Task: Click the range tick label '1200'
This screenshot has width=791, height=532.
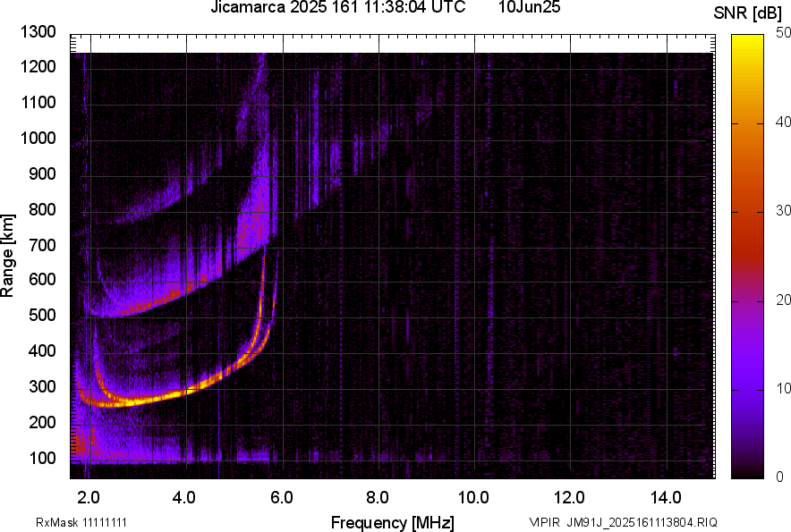Action: point(38,66)
